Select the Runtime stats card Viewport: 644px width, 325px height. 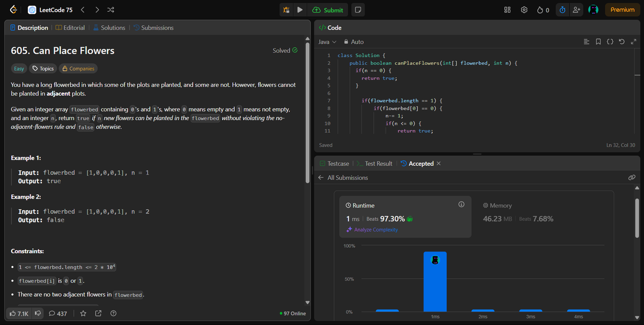(x=405, y=217)
